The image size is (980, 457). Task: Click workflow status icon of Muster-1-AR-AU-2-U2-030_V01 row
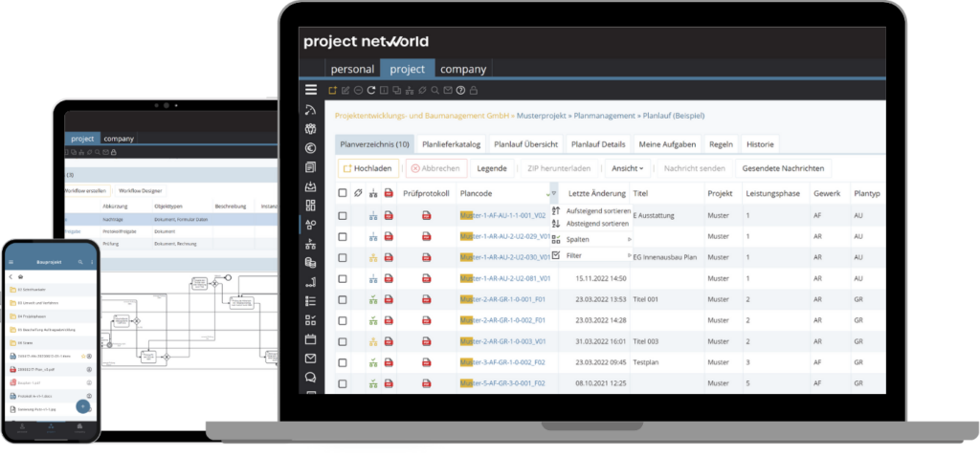pyautogui.click(x=374, y=257)
